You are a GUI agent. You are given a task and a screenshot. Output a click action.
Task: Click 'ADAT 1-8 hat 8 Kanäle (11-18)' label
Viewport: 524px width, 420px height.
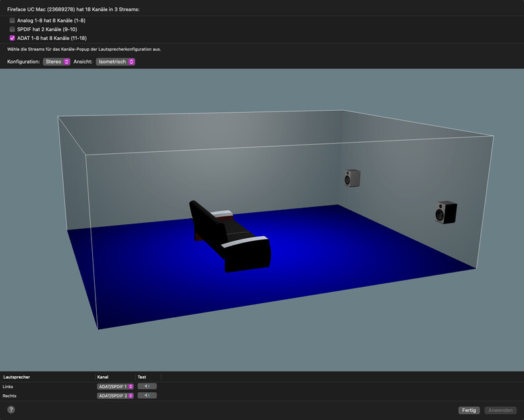[x=52, y=38]
